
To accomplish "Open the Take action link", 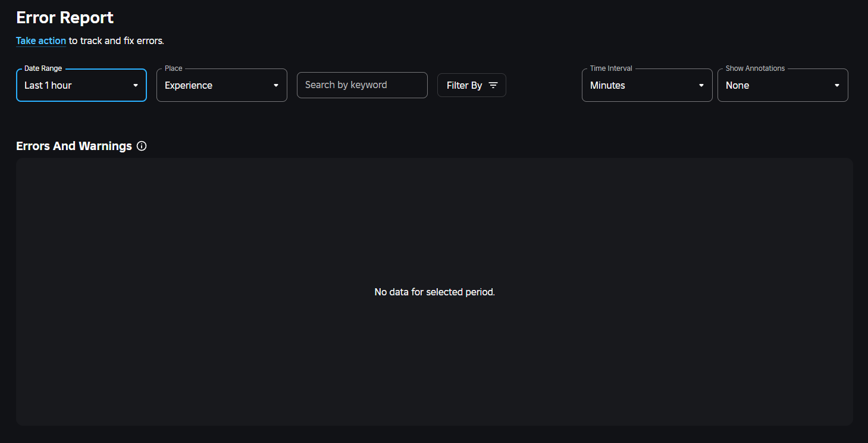I will 41,41.
